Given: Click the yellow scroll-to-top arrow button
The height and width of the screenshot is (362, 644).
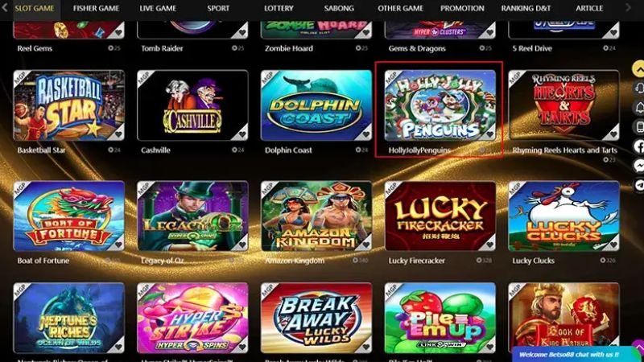Looking at the screenshot, I should click(x=638, y=68).
